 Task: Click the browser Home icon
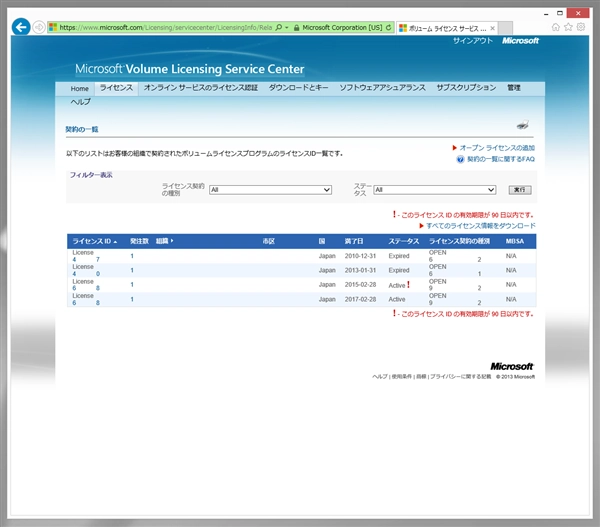tap(556, 27)
